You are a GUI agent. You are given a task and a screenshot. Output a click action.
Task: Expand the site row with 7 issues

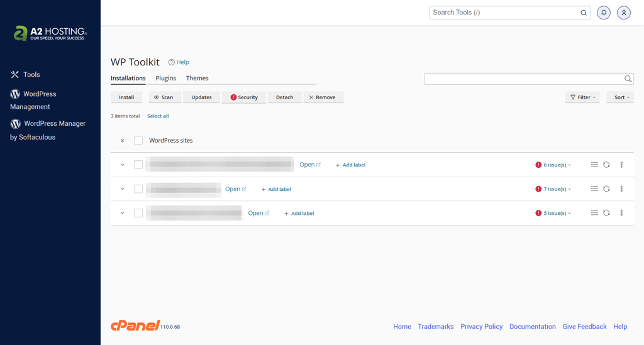(123, 189)
